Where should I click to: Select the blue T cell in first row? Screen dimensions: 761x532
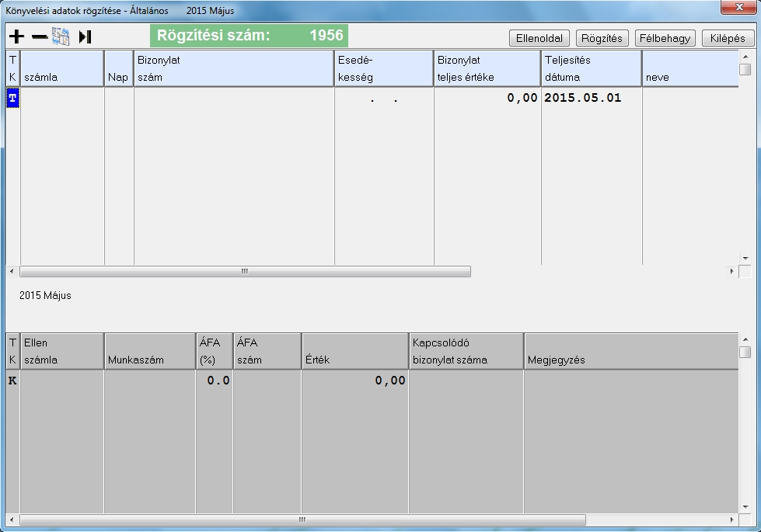[x=13, y=98]
